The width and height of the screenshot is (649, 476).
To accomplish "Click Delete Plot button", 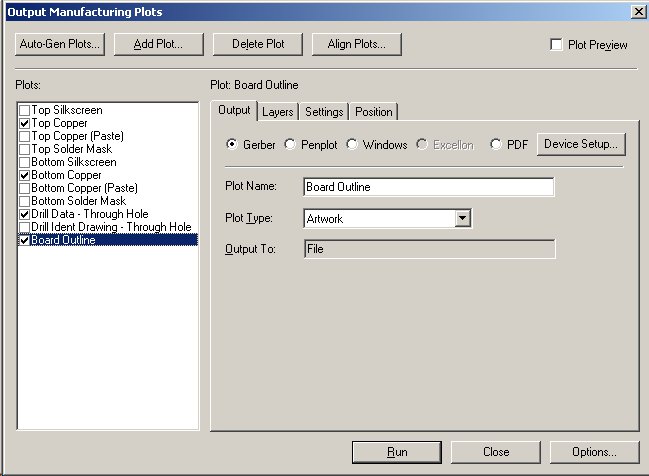I will click(x=258, y=44).
